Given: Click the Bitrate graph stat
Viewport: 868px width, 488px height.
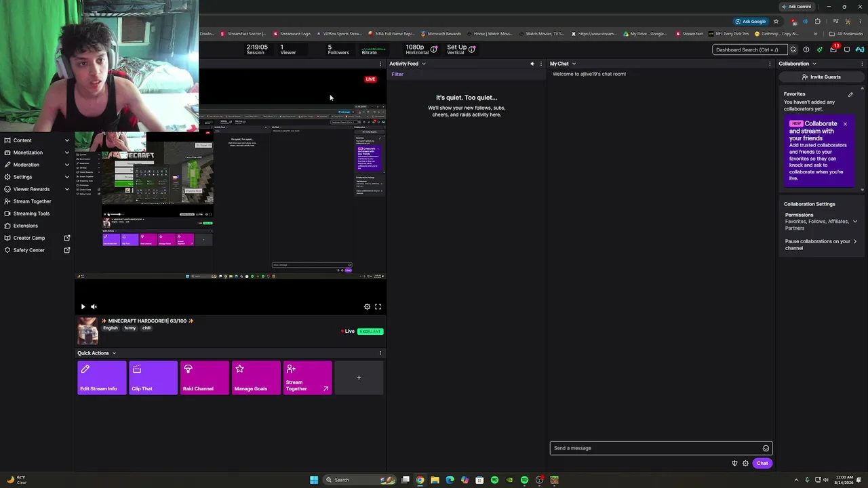Looking at the screenshot, I should pos(373,50).
